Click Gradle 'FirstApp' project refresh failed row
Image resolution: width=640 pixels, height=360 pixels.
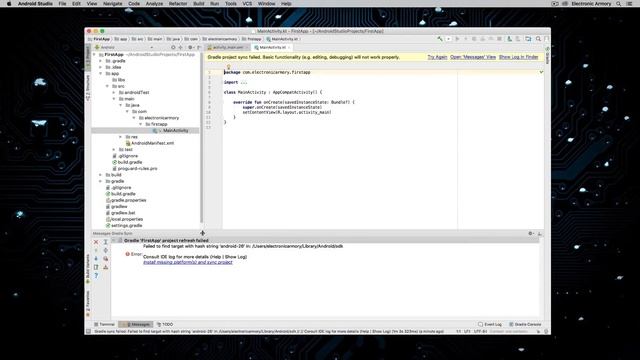(x=325, y=240)
